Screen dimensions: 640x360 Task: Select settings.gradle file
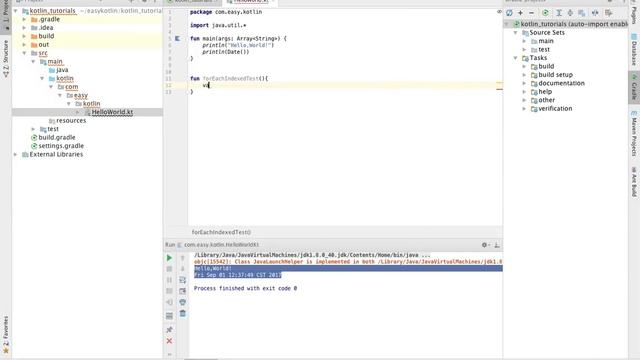[61, 146]
